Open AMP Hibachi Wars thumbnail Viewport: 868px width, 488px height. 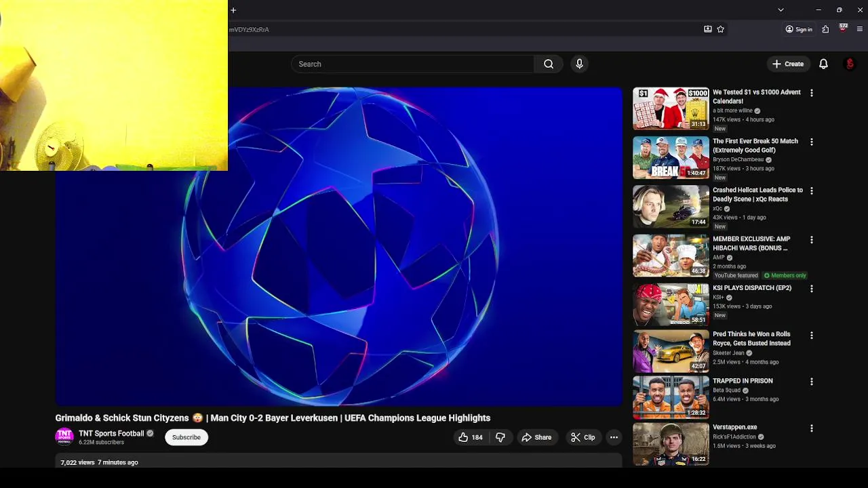671,255
